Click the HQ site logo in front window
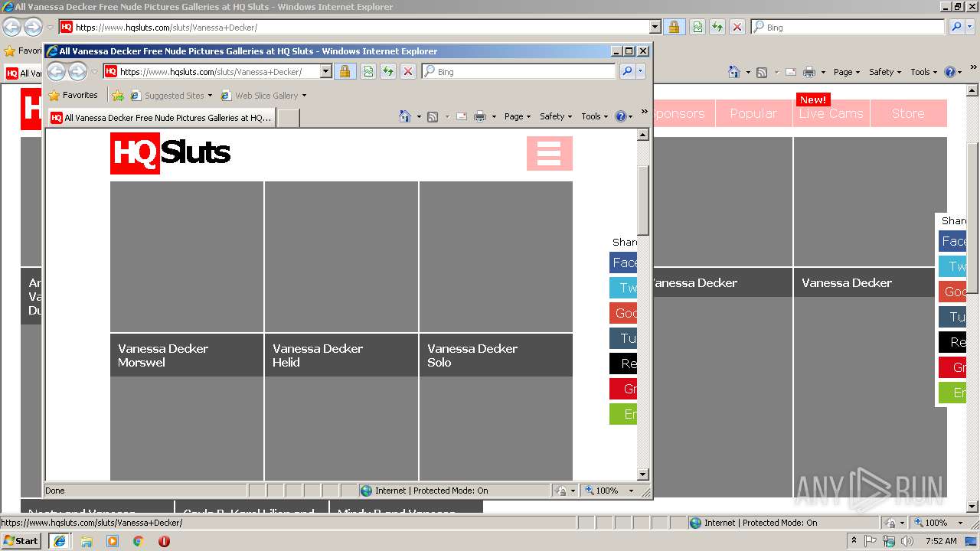 170,153
